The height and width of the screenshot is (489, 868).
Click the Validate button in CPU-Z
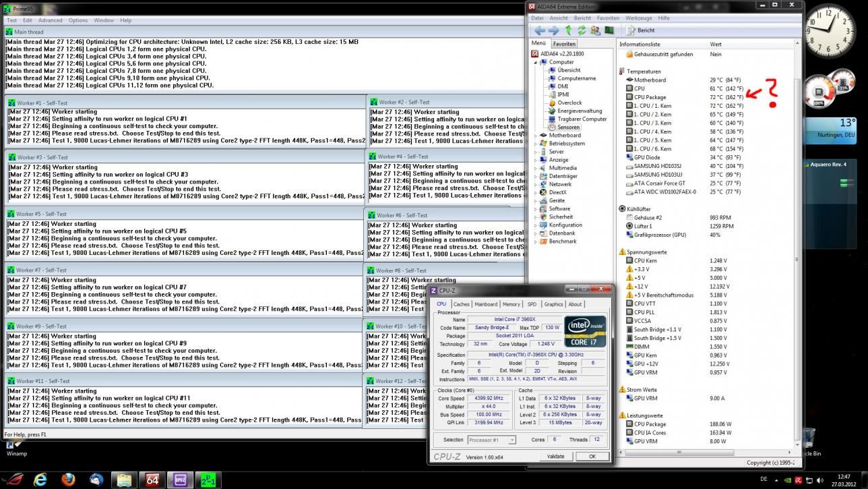coord(555,457)
